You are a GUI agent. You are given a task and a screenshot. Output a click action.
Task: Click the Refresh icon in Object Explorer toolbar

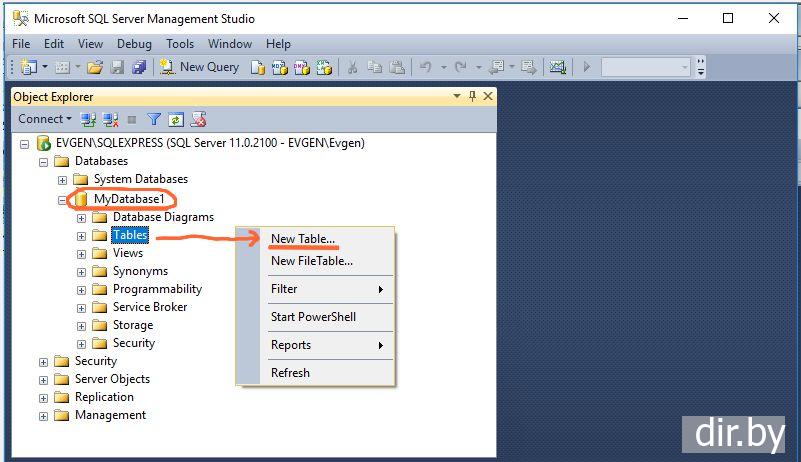(x=176, y=120)
